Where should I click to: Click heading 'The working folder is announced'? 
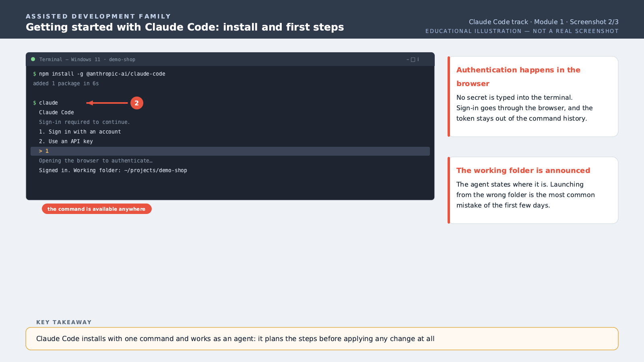(x=523, y=171)
